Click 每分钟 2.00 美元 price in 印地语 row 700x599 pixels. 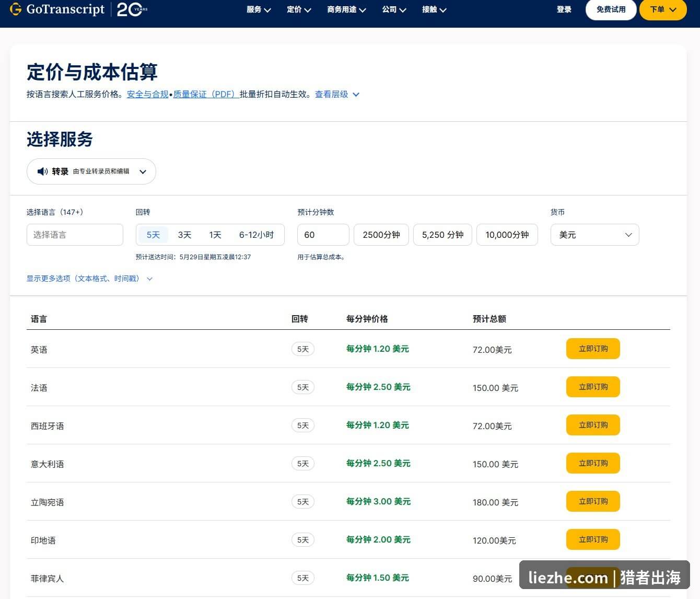pos(378,539)
